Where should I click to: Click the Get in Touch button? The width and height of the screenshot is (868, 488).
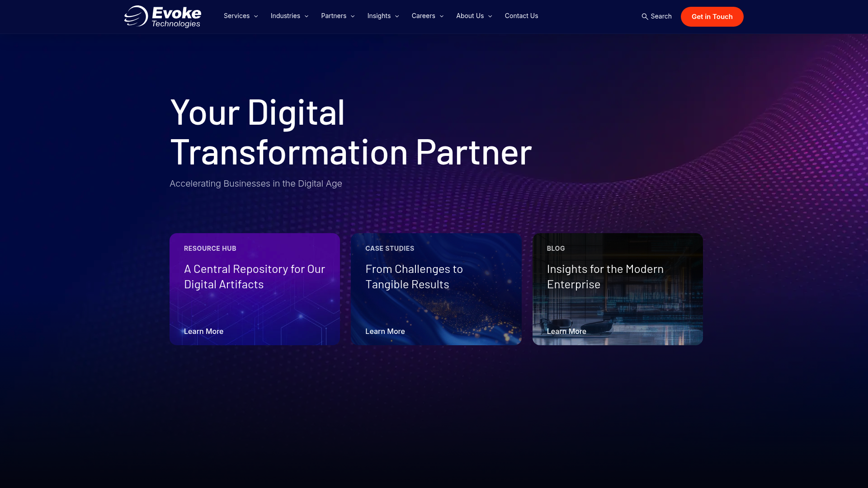click(x=712, y=17)
